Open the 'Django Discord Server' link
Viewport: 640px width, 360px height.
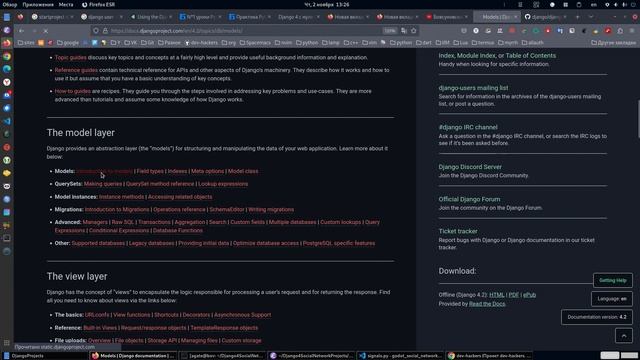coord(470,167)
